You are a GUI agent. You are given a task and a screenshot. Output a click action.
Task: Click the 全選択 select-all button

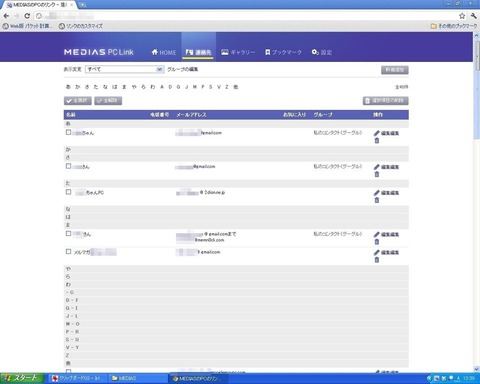point(78,101)
